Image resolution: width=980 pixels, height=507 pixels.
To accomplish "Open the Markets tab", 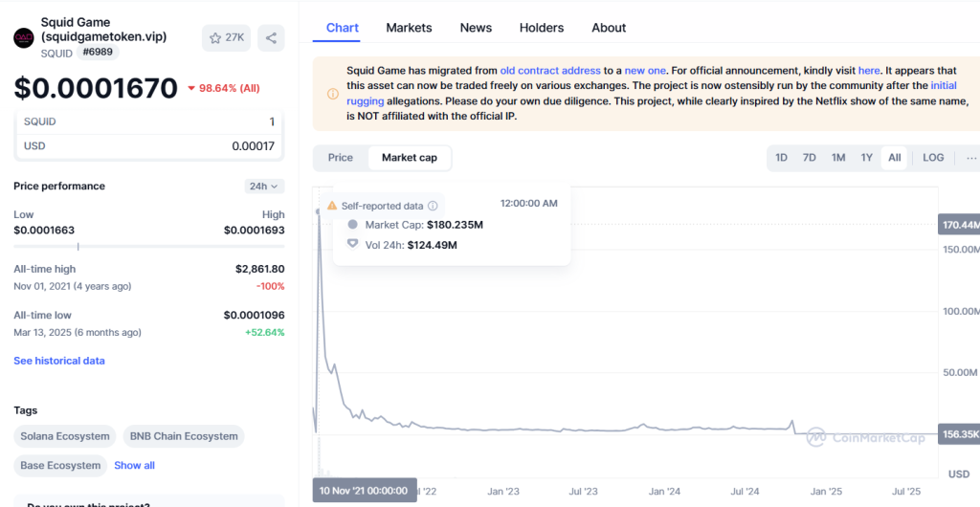I will coord(409,28).
